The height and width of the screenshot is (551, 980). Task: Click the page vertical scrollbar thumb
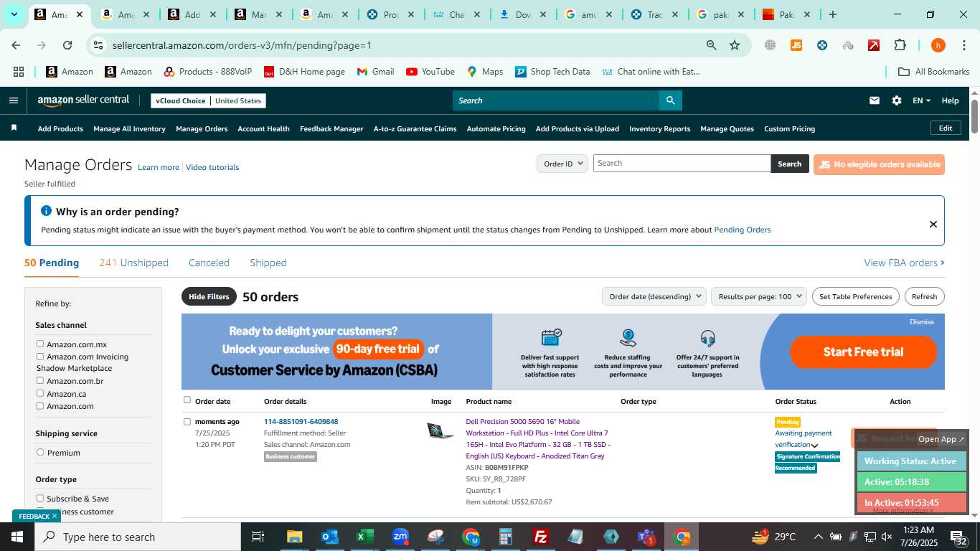974,116
